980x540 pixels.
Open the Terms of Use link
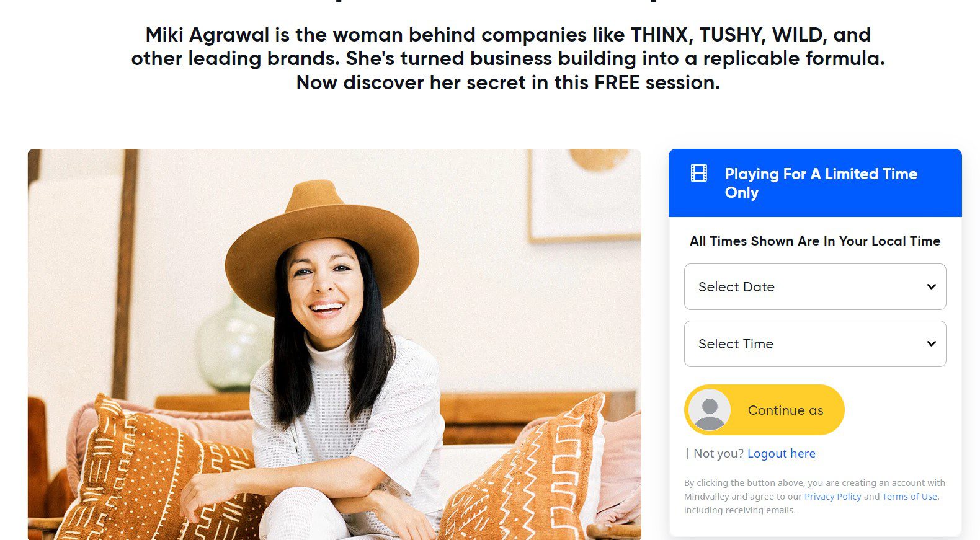coord(910,497)
